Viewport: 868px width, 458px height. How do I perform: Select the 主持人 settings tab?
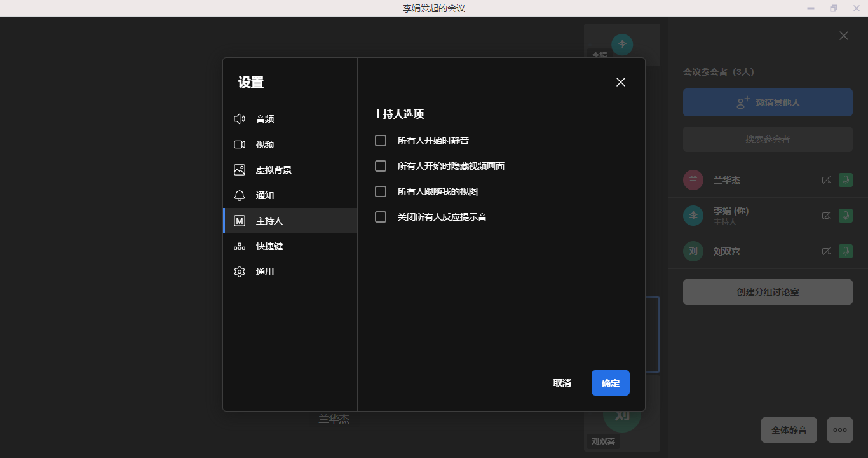tap(269, 221)
